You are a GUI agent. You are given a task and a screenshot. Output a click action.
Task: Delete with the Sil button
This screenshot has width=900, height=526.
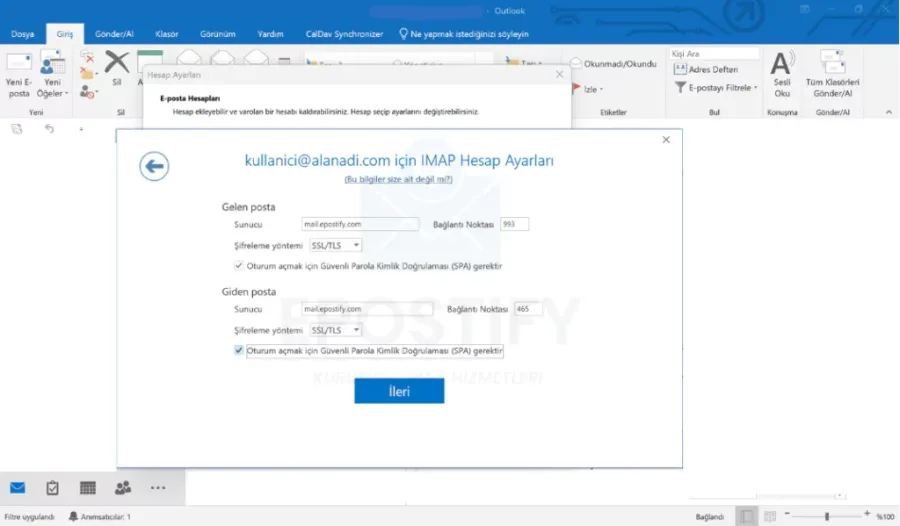117,68
